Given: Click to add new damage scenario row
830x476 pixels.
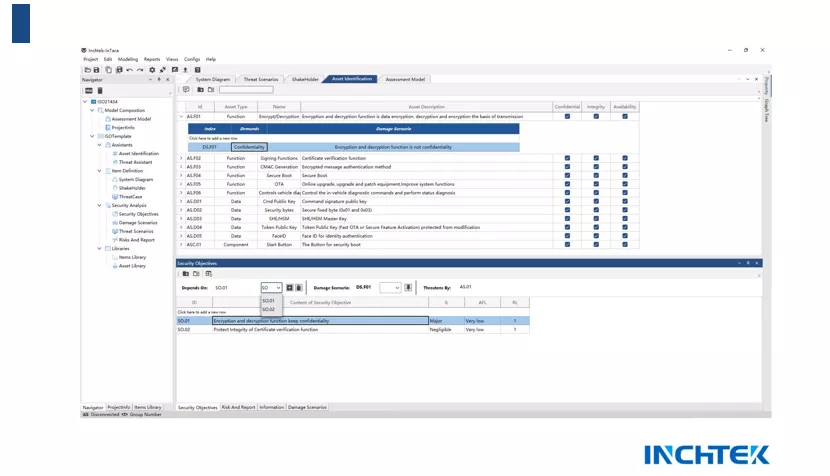Looking at the screenshot, I should click(354, 138).
